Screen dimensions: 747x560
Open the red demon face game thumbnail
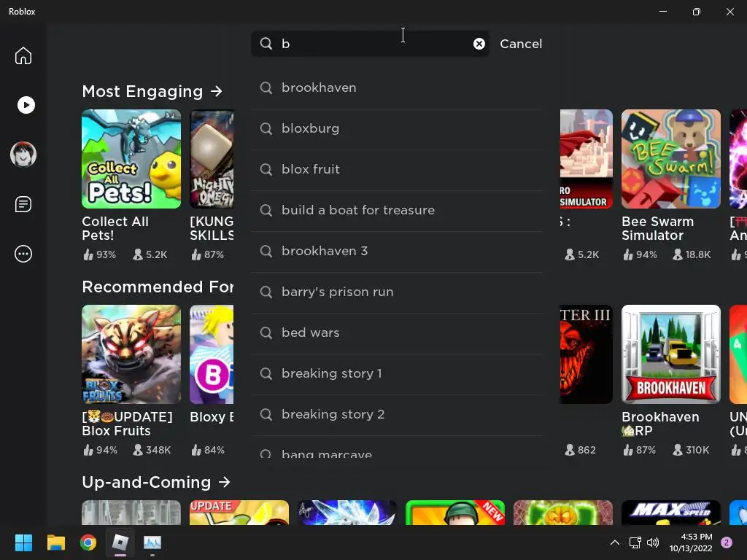pyautogui.click(x=587, y=354)
